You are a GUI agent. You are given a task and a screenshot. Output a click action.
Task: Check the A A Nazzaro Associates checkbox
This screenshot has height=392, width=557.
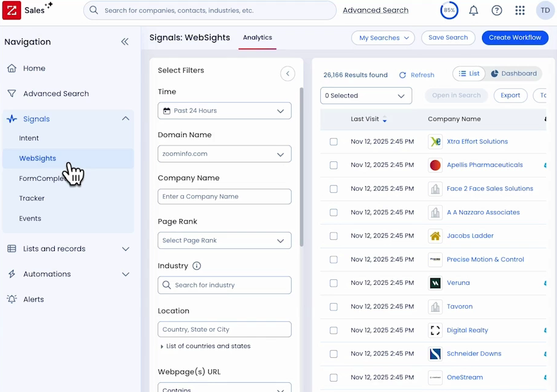(x=334, y=212)
